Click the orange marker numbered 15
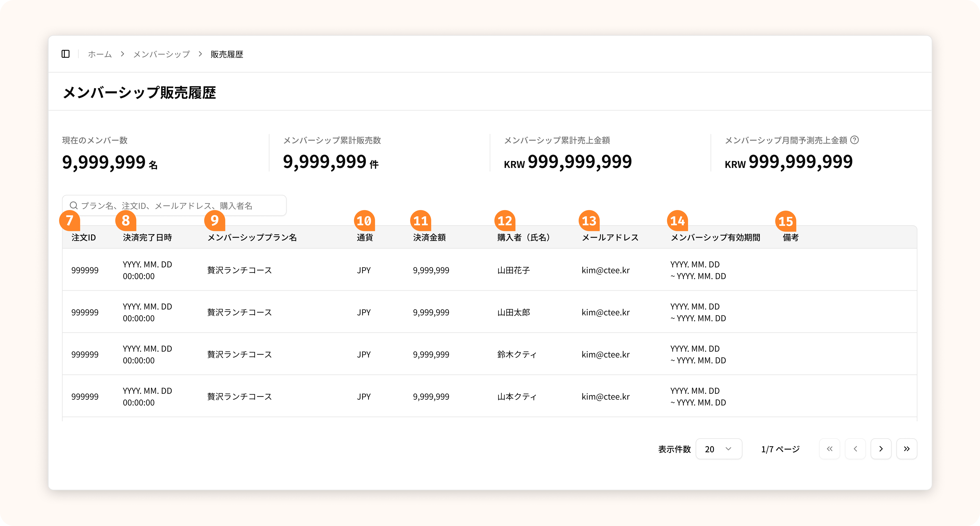Screen dimensions: 980x526 [x=786, y=221]
